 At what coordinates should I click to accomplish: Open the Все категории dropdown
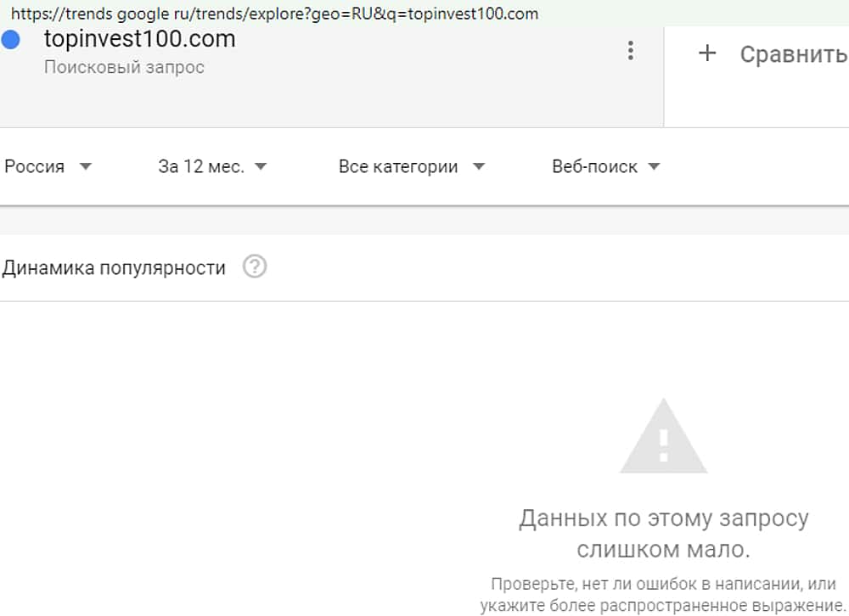(412, 166)
